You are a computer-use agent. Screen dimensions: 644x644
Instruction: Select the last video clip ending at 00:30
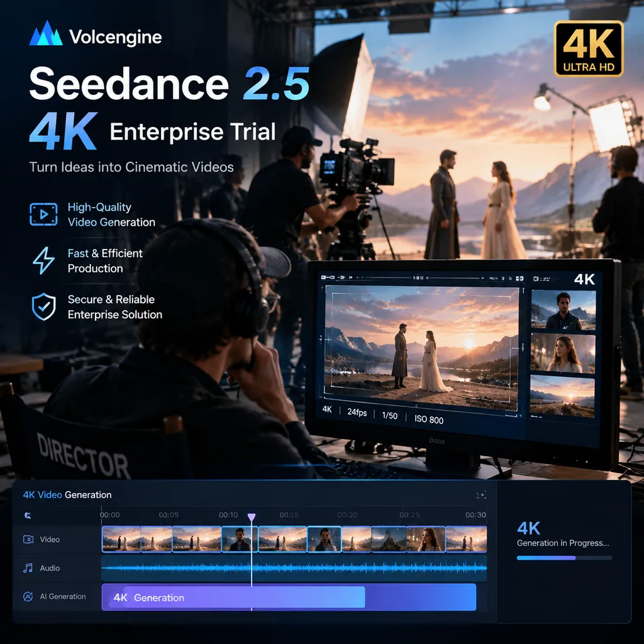point(466,539)
